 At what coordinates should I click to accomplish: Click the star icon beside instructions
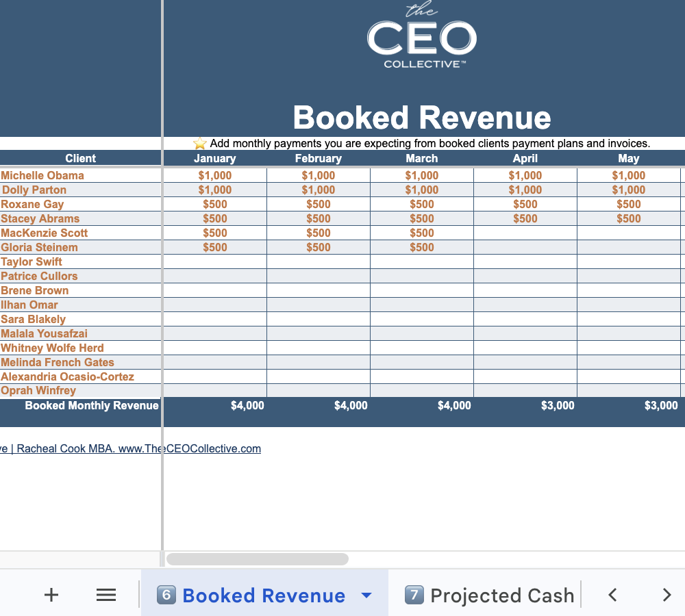[x=199, y=144]
